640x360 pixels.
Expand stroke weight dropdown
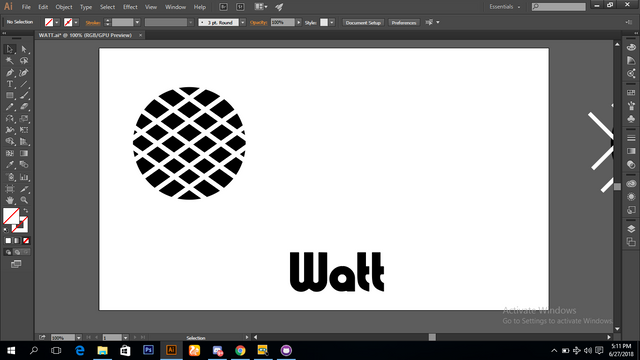coord(137,22)
